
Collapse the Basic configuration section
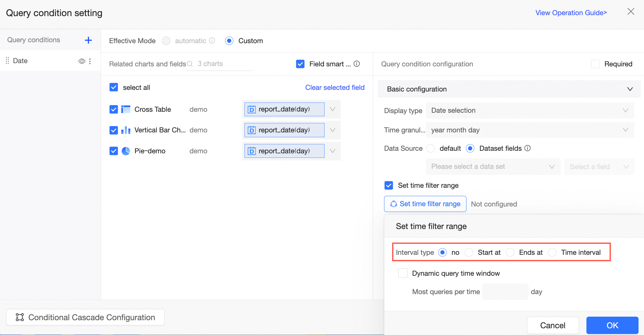tap(630, 89)
